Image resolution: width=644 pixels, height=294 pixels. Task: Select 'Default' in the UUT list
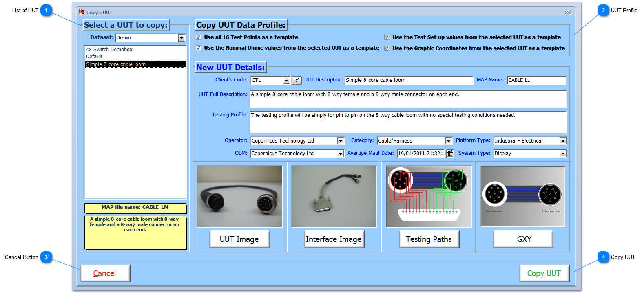tap(94, 57)
